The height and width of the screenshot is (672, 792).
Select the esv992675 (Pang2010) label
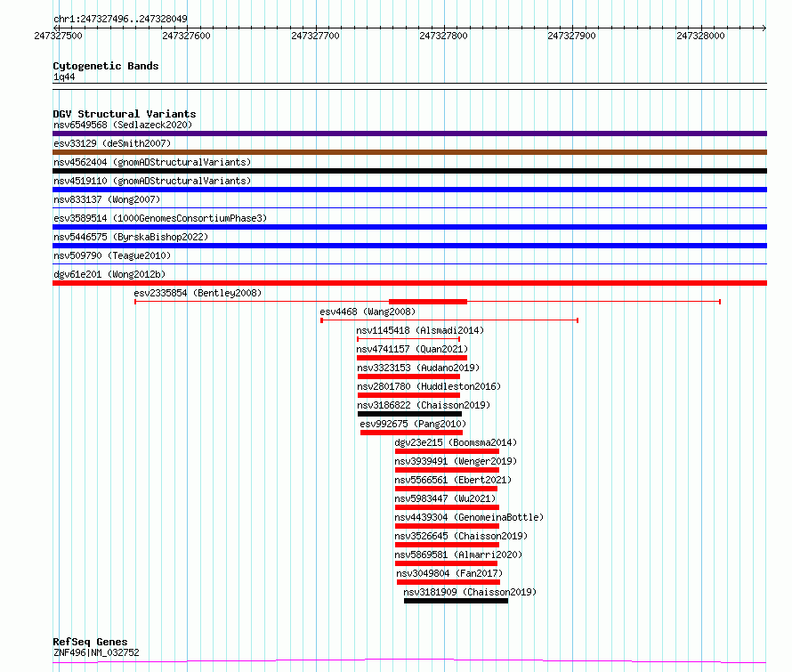click(x=413, y=424)
